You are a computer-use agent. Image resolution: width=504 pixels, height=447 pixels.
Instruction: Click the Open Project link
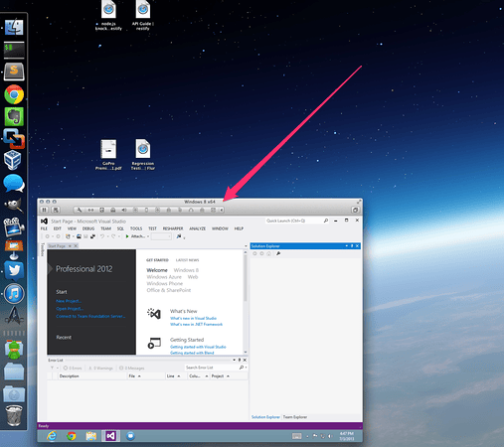[x=70, y=309]
